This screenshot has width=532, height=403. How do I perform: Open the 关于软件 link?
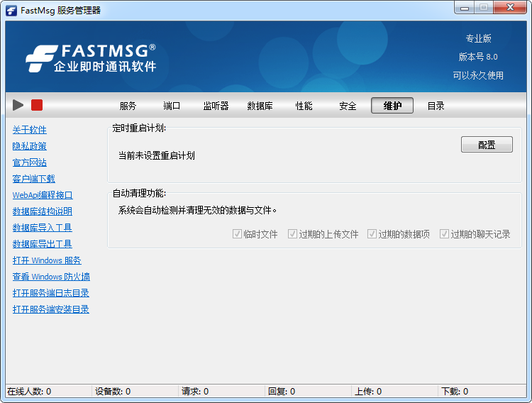30,130
